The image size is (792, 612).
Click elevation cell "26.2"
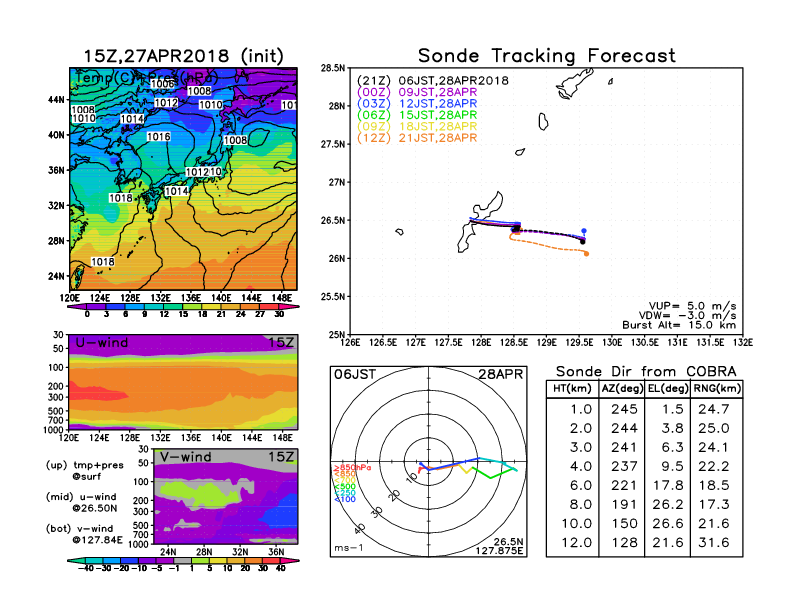click(x=668, y=504)
